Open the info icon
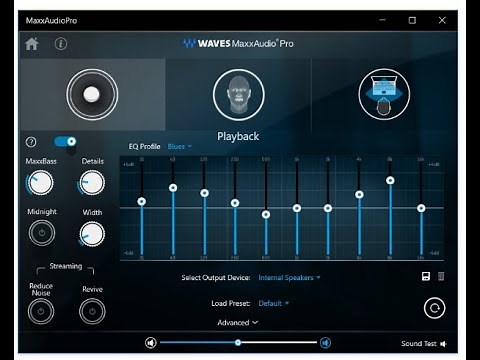Viewport: 480px width, 360px height. tap(61, 44)
